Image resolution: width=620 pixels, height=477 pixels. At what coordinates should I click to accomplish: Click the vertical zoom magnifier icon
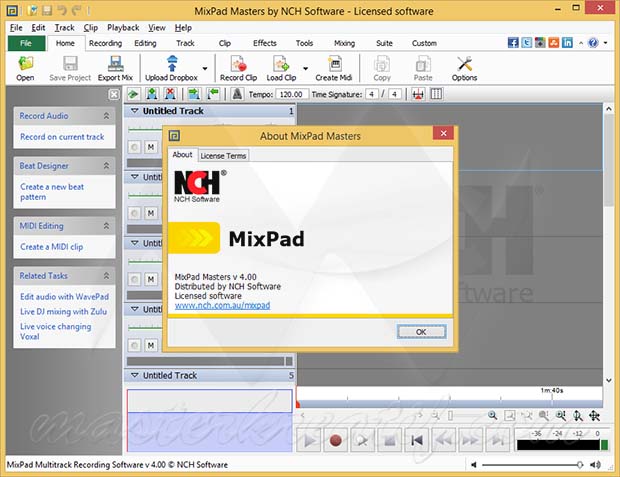click(578, 415)
